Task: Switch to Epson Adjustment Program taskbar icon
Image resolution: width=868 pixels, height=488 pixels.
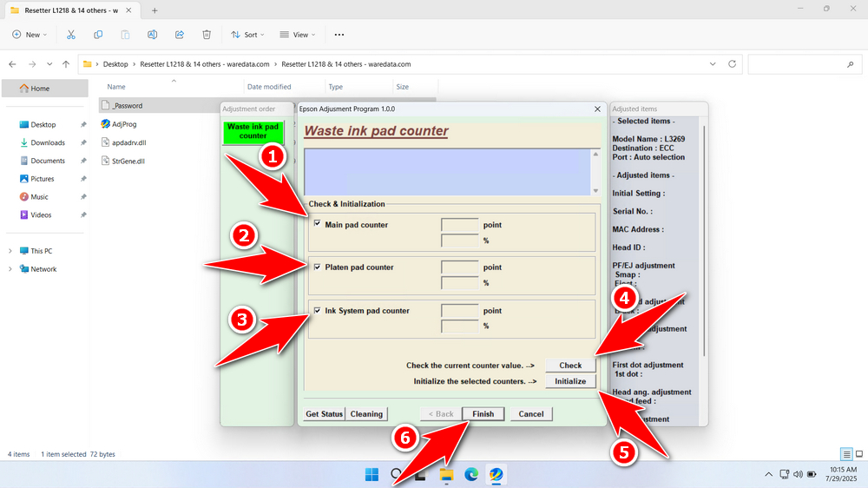Action: (496, 475)
